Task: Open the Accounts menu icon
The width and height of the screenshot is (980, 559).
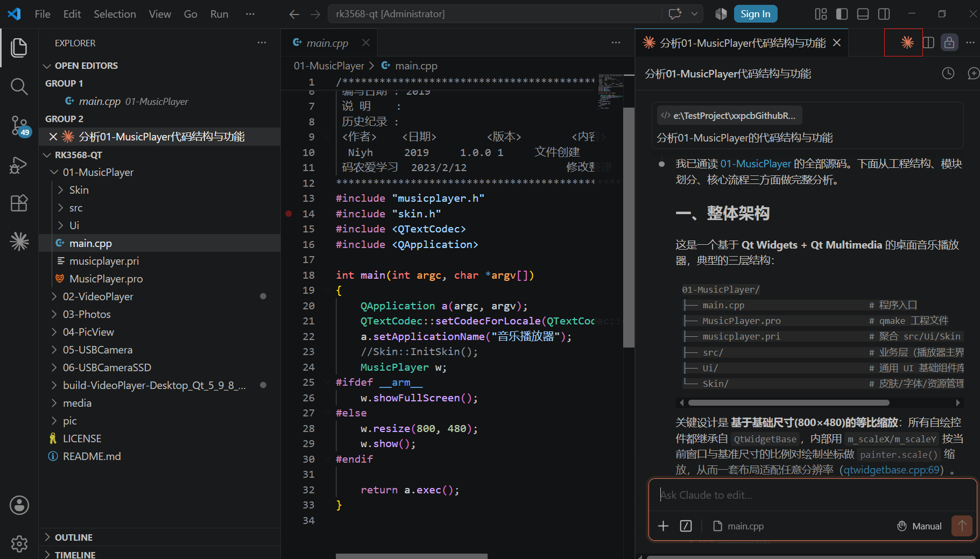Action: click(x=19, y=505)
